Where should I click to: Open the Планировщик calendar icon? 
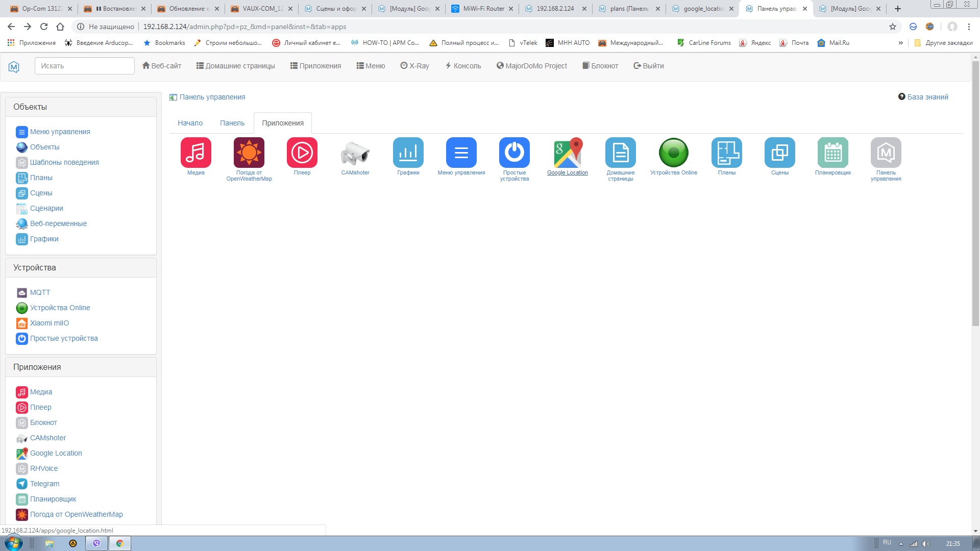[832, 153]
